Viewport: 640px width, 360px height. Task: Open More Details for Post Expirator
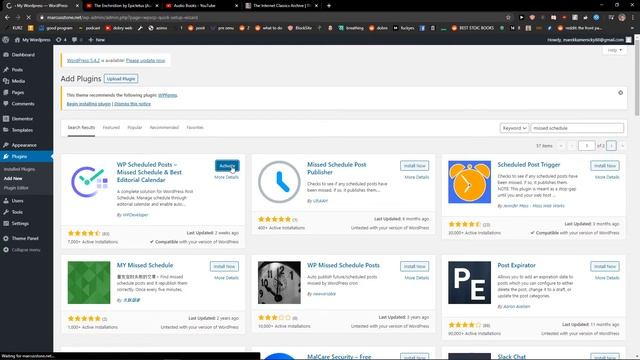607,278
